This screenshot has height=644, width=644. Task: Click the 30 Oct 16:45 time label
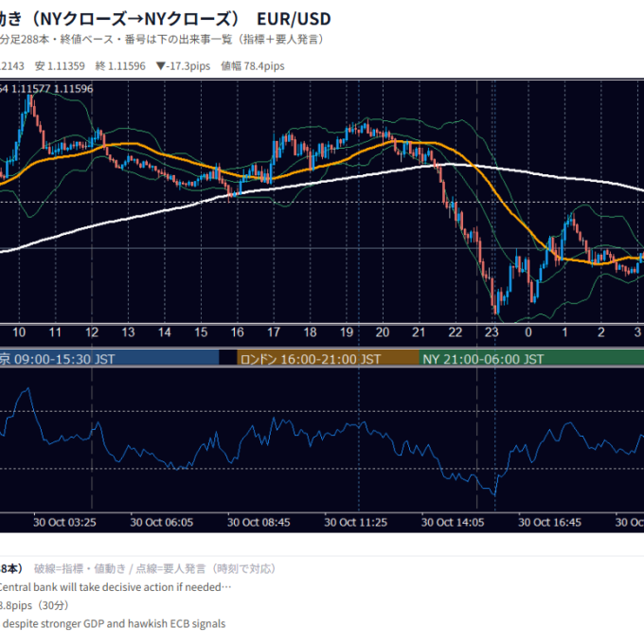click(549, 523)
